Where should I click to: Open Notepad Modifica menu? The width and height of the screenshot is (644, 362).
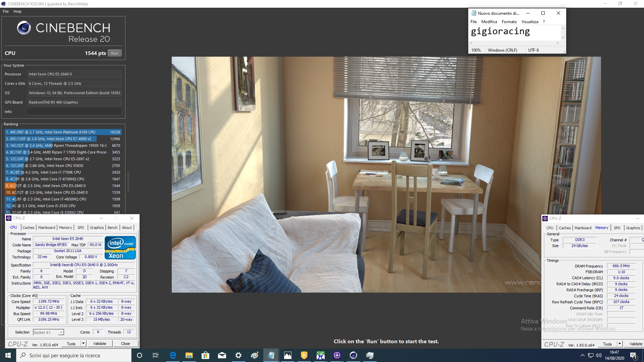[x=489, y=22]
